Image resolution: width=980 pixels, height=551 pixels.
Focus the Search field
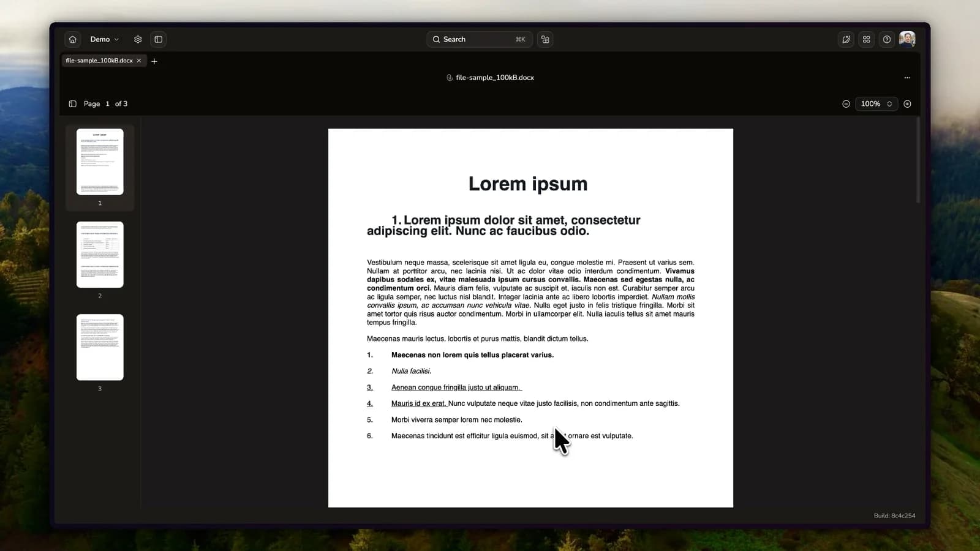480,39
